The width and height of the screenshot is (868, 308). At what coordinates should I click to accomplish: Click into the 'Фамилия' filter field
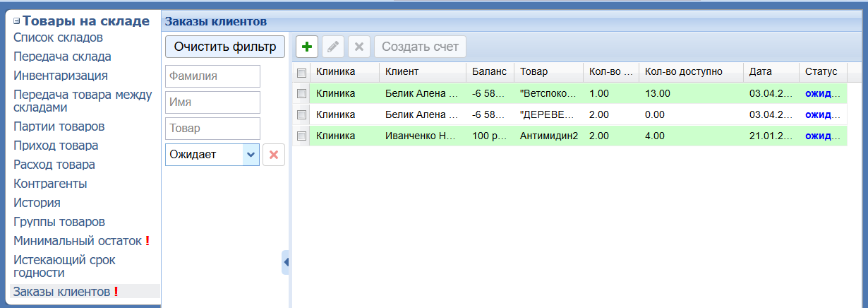[x=212, y=76]
